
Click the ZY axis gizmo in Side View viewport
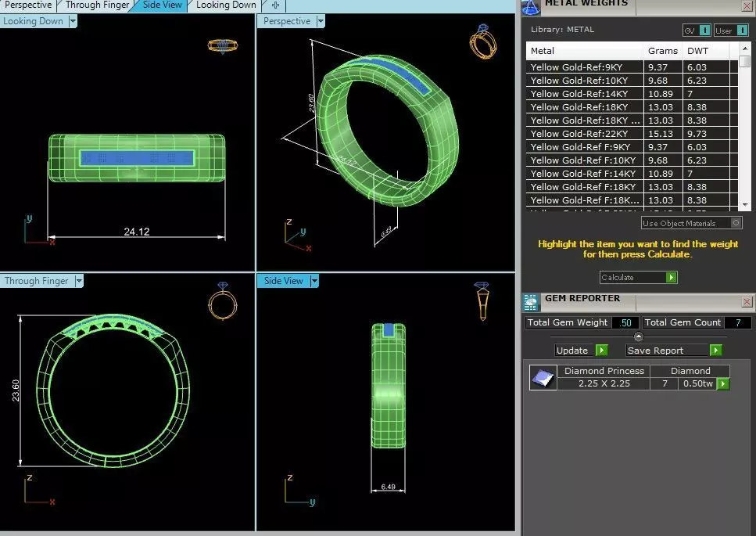tap(299, 490)
